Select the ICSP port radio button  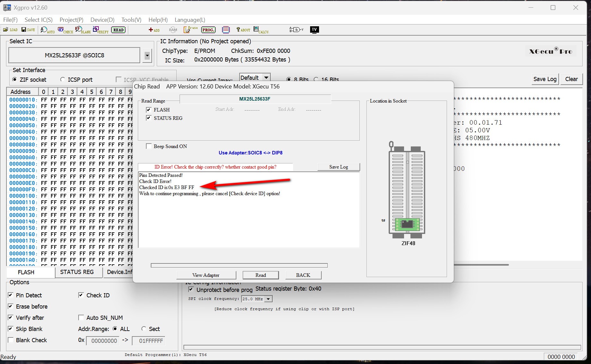pos(63,79)
